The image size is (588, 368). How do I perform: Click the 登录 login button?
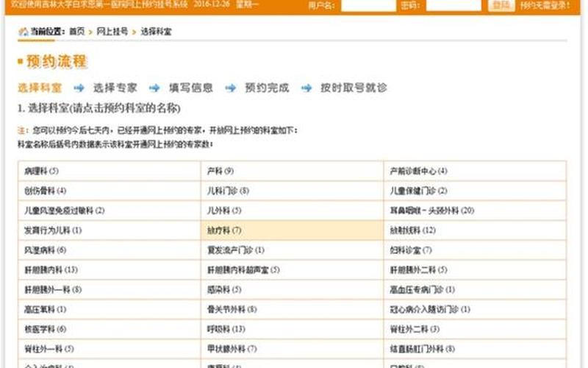pyautogui.click(x=501, y=5)
